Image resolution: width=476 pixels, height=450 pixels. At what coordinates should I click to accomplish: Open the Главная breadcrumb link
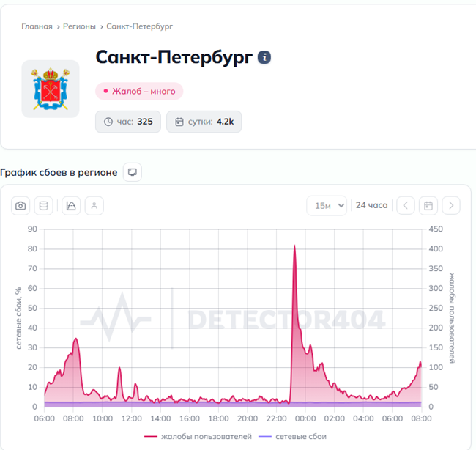(37, 26)
